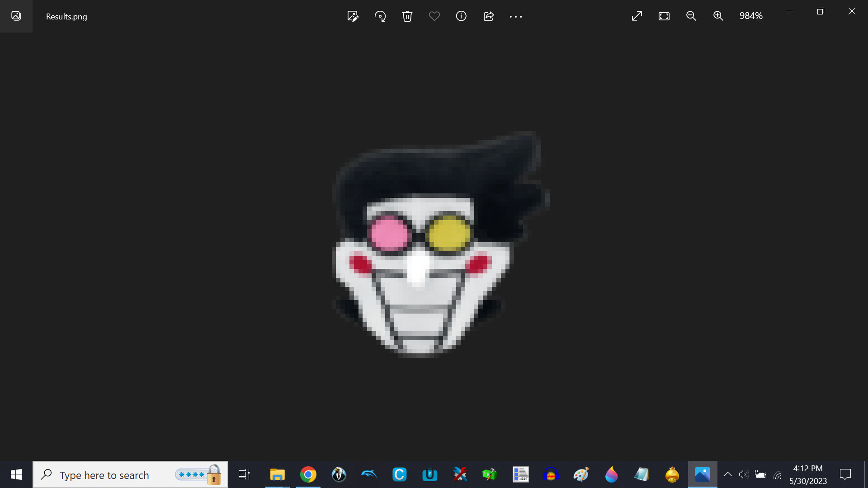Open the blue headphones app in taskbar
The width and height of the screenshot is (868, 488).
(551, 474)
